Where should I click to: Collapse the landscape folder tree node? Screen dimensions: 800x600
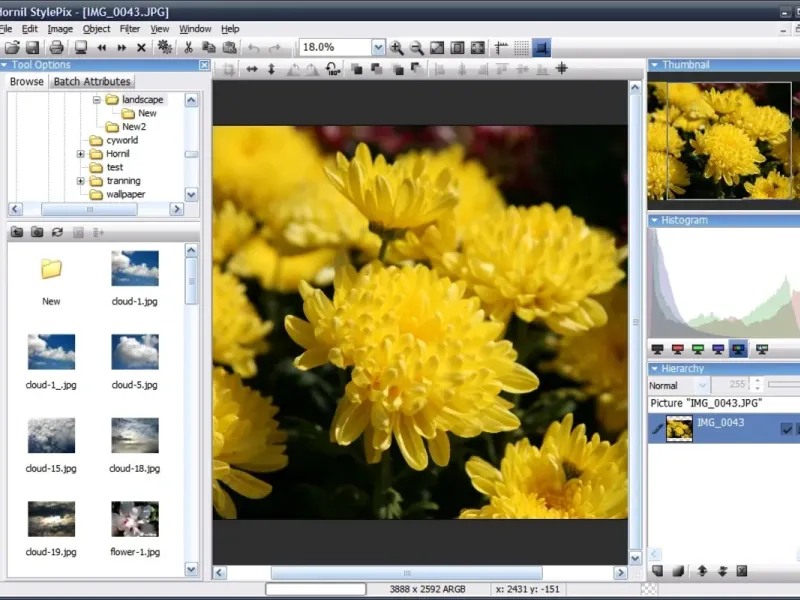[x=97, y=100]
